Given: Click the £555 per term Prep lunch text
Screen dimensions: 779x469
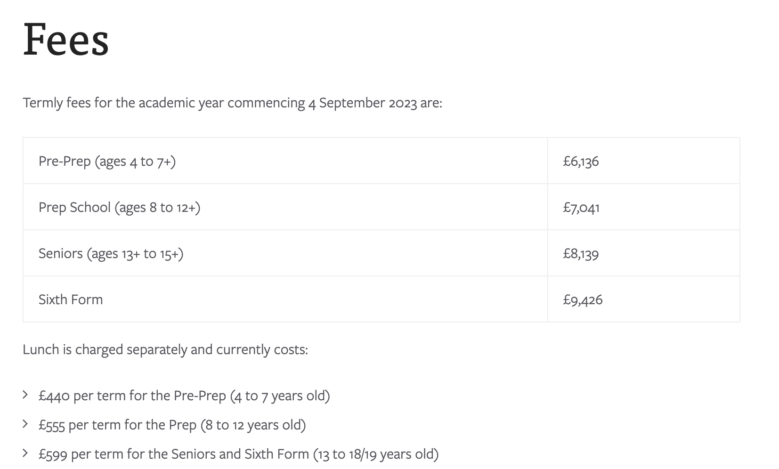Looking at the screenshot, I should click(172, 425).
